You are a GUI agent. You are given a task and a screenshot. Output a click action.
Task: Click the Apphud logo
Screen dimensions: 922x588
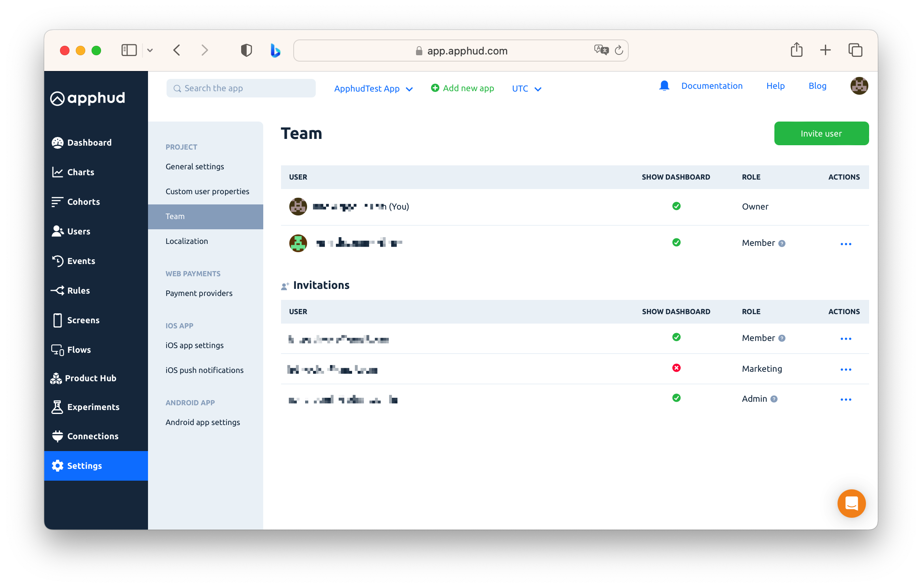tap(88, 98)
